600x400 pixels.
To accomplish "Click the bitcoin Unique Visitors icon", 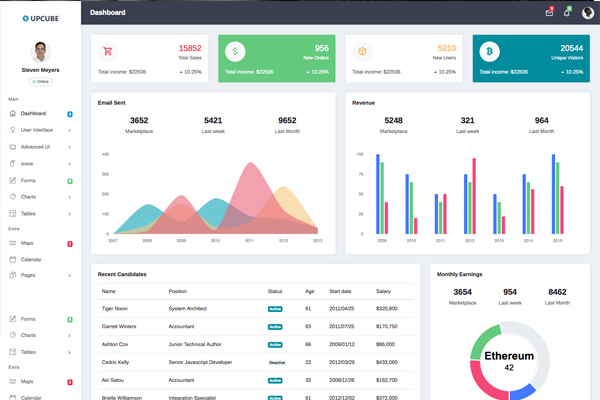I will click(490, 52).
